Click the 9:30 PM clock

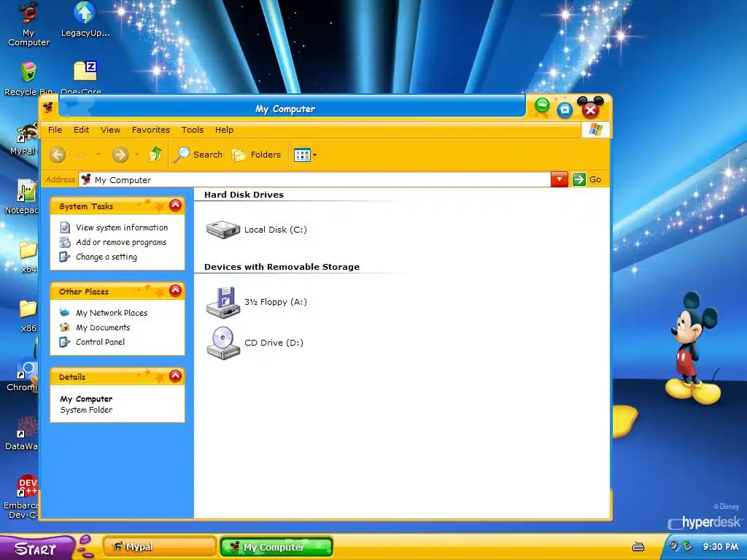tap(720, 547)
